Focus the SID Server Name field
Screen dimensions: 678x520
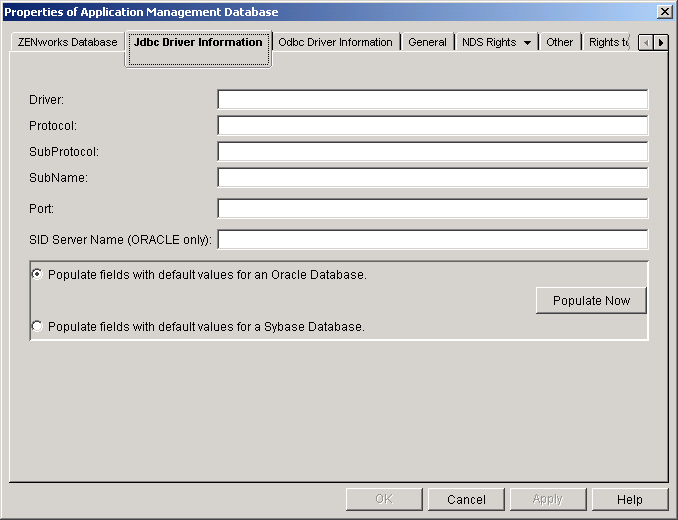(x=432, y=239)
